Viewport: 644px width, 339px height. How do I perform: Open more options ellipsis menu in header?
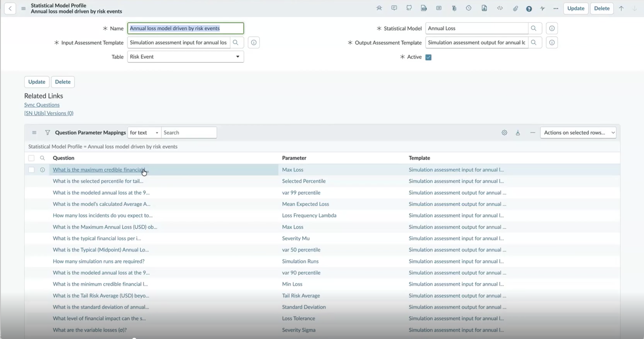pos(556,8)
